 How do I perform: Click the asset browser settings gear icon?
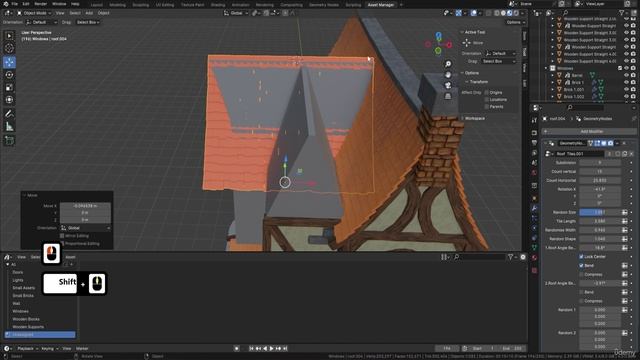(x=523, y=257)
